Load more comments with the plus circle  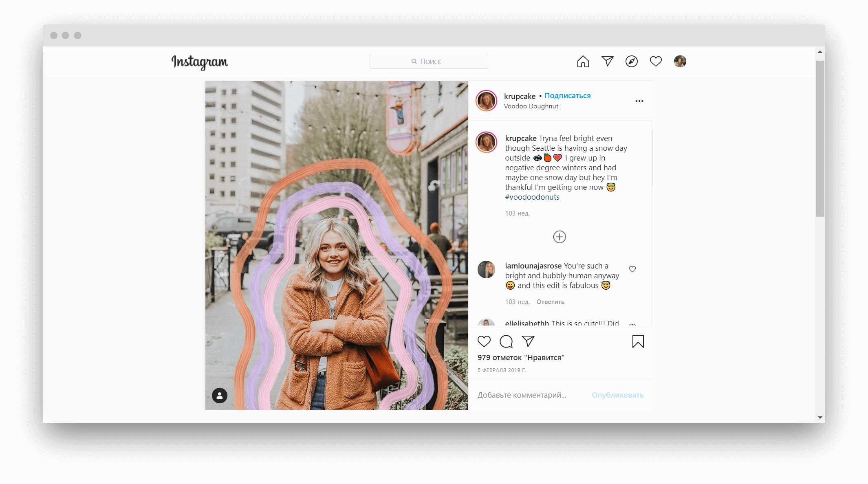[x=560, y=237]
